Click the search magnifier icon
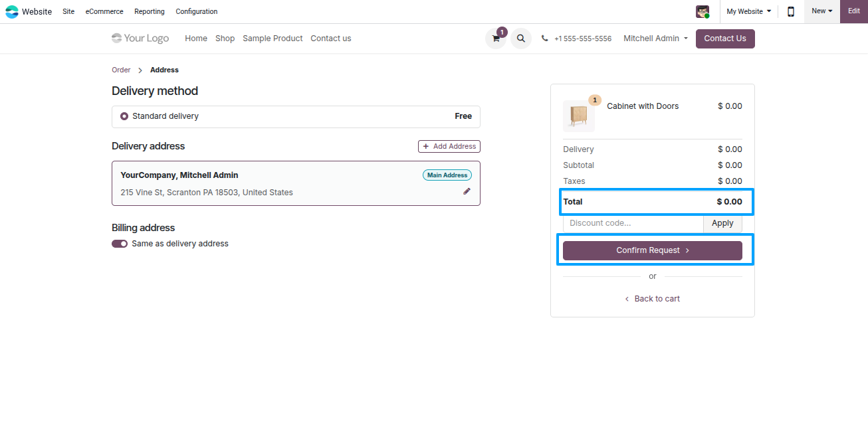This screenshot has width=868, height=431. pos(521,39)
